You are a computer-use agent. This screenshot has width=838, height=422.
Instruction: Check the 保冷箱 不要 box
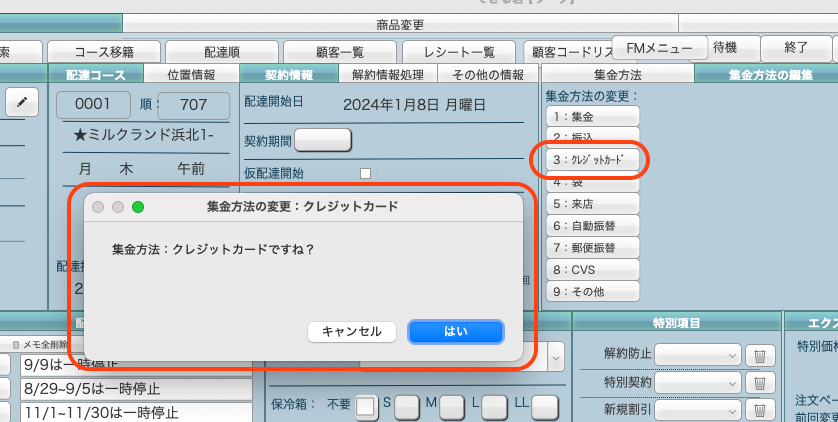tap(367, 406)
